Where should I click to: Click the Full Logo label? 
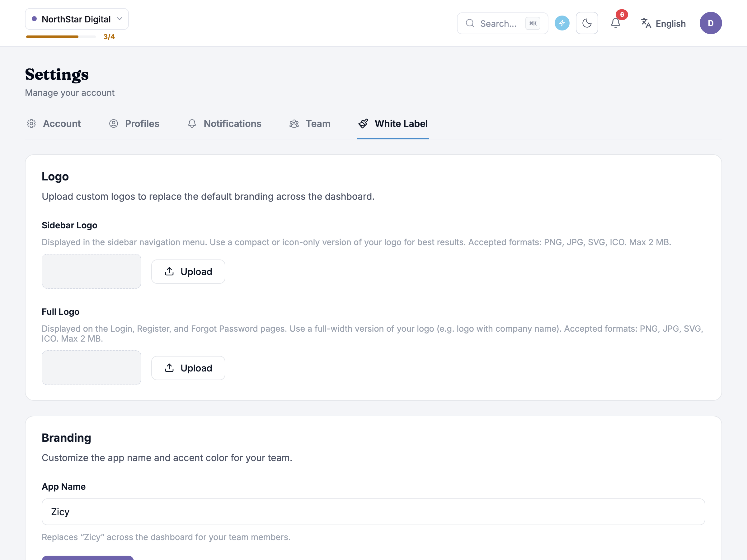point(61,312)
